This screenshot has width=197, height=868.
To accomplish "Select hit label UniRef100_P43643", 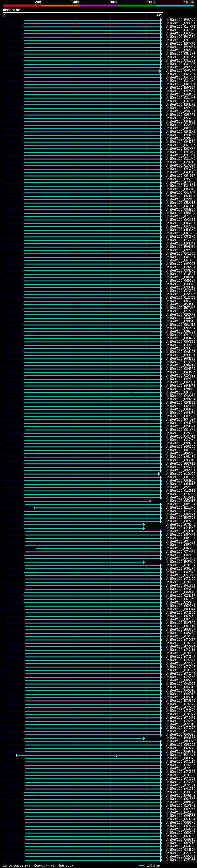I will [180, 172].
